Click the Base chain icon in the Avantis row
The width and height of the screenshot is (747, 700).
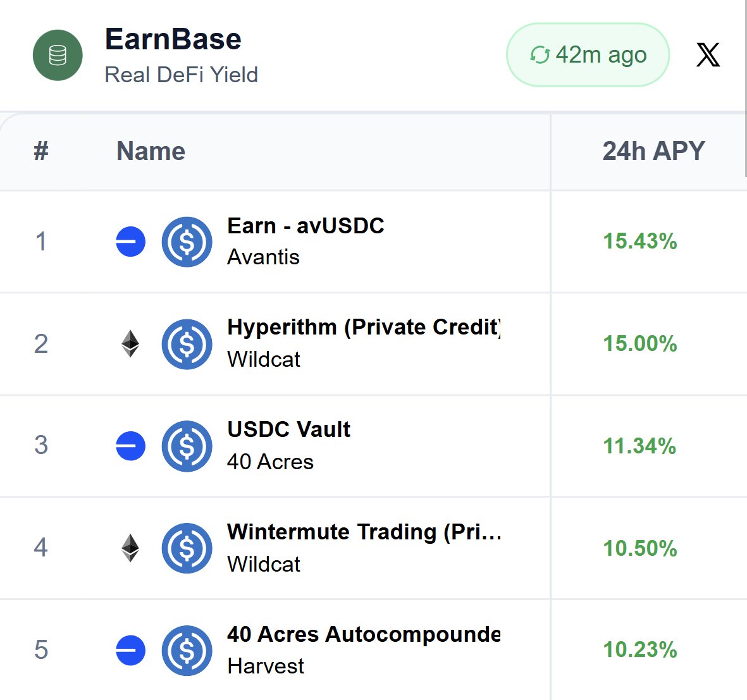[130, 242]
